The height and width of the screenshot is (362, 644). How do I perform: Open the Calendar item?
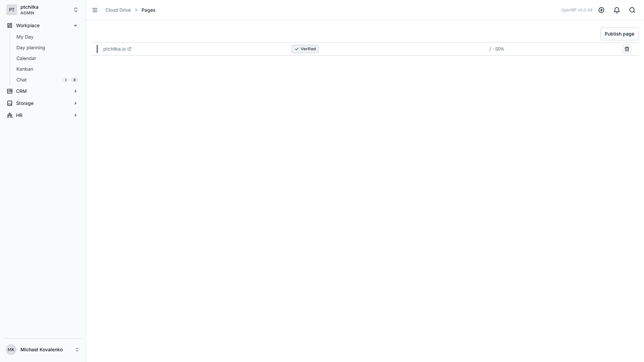click(x=26, y=58)
